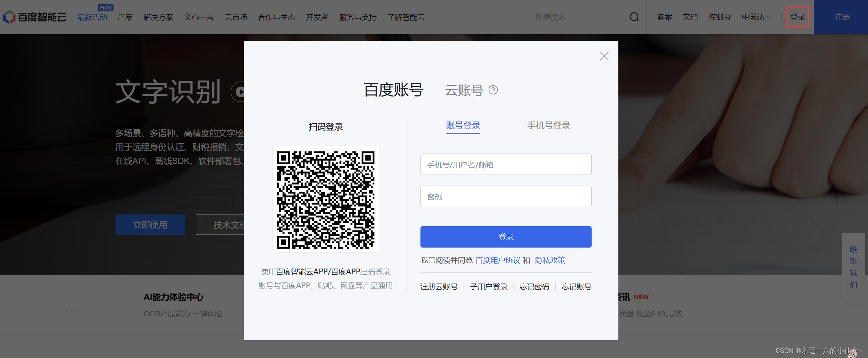This screenshot has width=868, height=358.
Task: Open the 文档 link
Action: coord(690,17)
